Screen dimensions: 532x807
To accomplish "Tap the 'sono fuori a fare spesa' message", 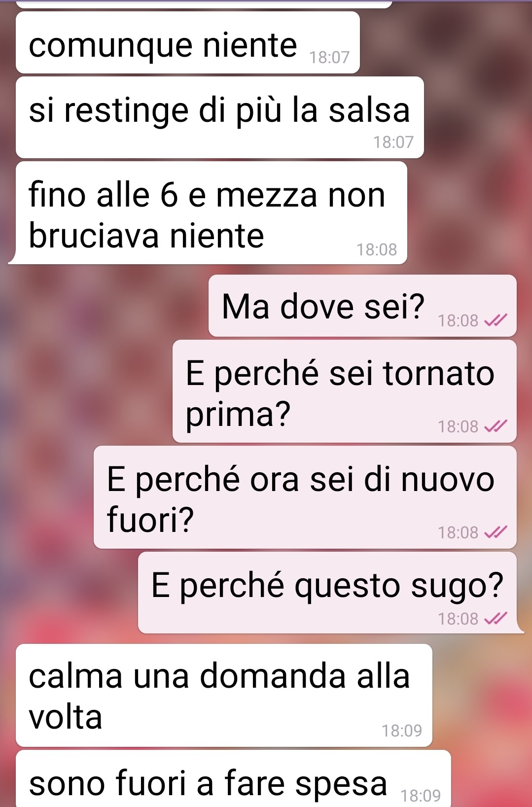I will [x=233, y=780].
